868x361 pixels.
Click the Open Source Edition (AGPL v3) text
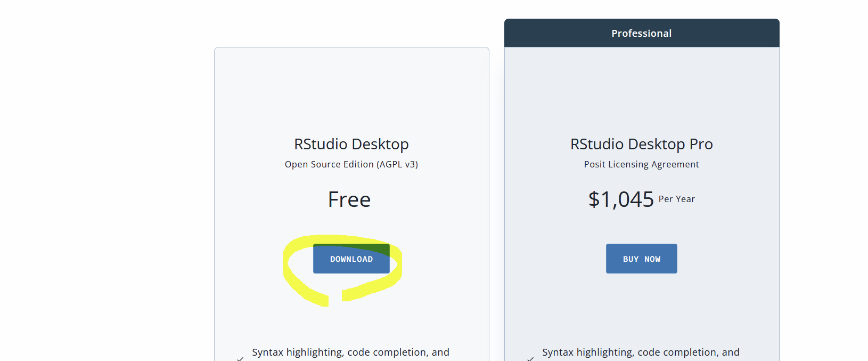(x=351, y=164)
